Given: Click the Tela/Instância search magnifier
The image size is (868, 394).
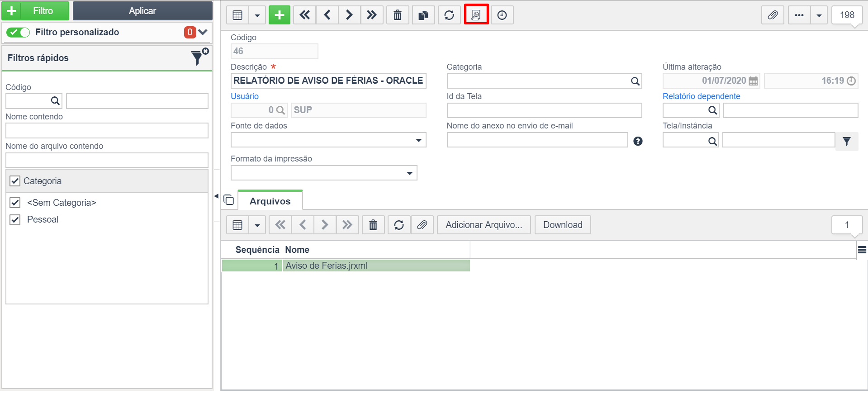Looking at the screenshot, I should tap(712, 141).
